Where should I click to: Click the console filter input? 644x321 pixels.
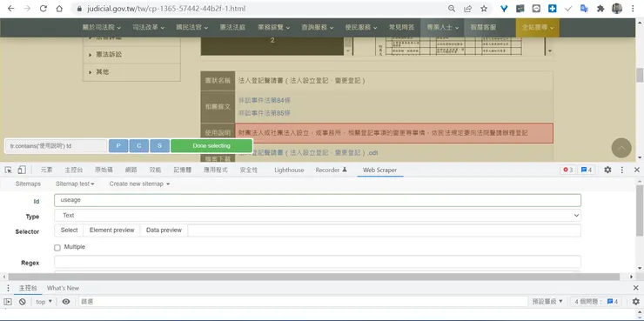302,302
